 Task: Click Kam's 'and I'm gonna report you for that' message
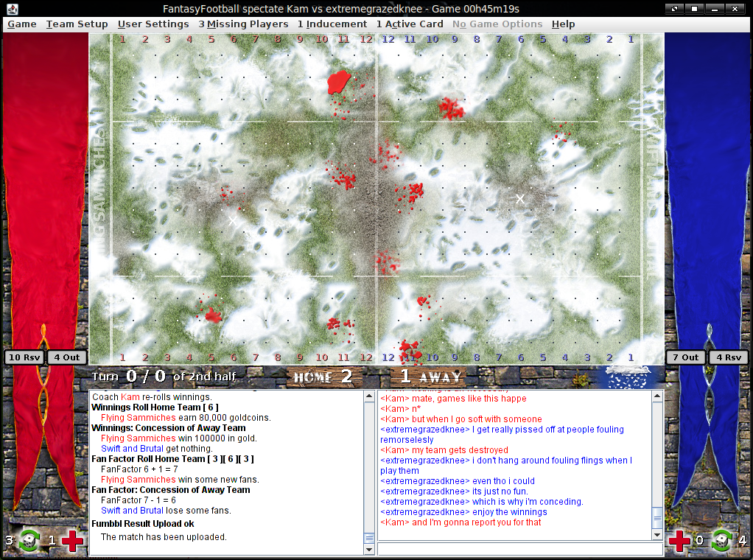click(x=460, y=522)
